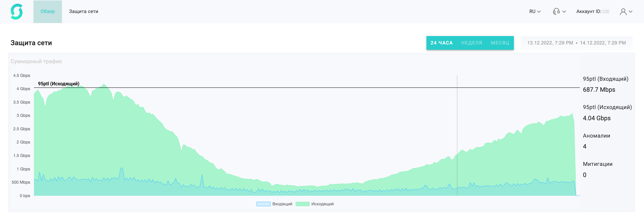Click the Исходящий legend label
The image size is (644, 214).
coord(322,204)
